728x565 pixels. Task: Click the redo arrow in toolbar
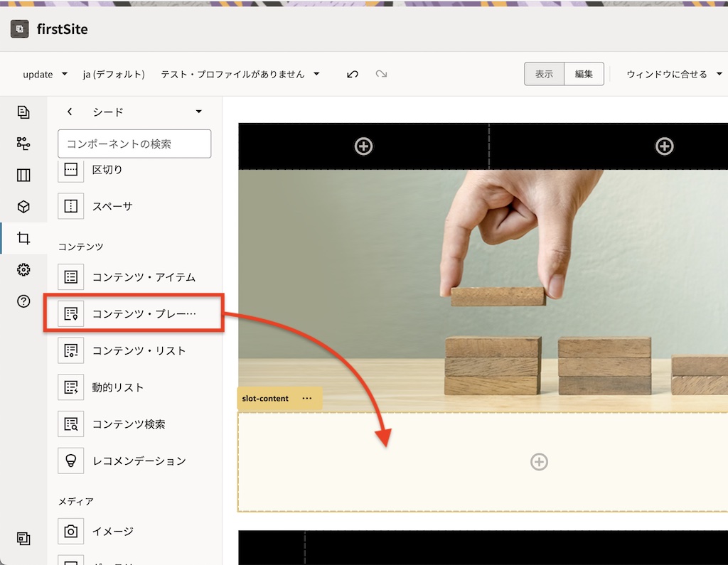pos(381,74)
